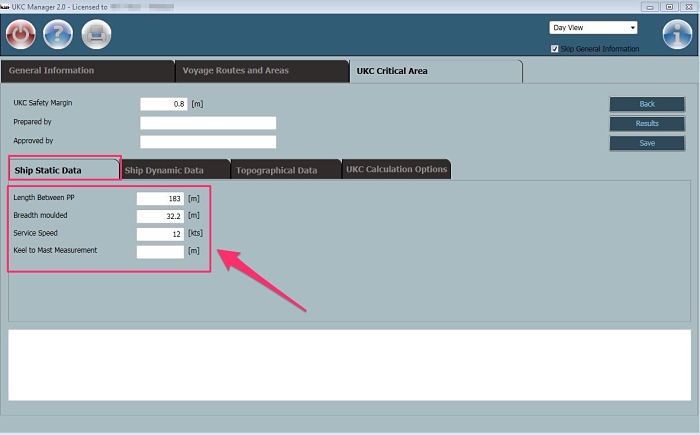Click the red power exit icon
Screen dimensions: 700x435
[20, 35]
